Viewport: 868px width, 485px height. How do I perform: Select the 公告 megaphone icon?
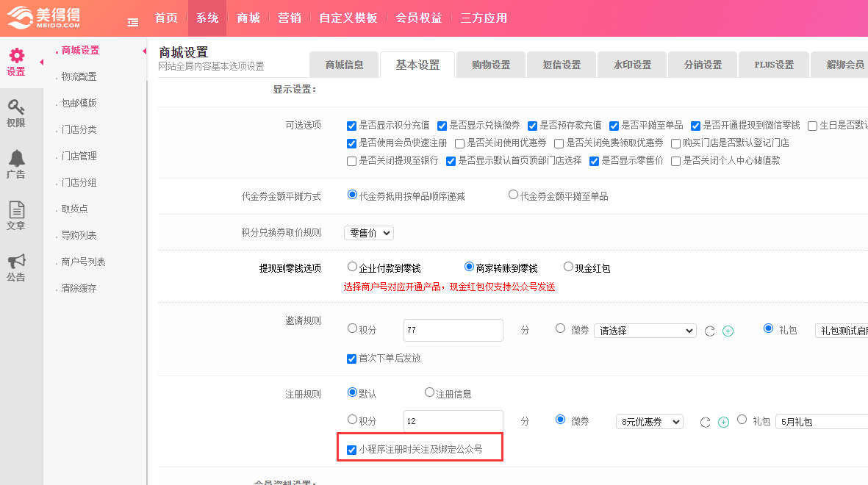pyautogui.click(x=16, y=262)
